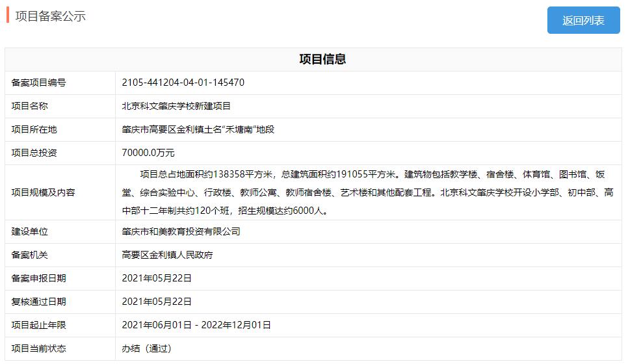Select project name 北京科文肇庆学校新建项目
Image resolution: width=628 pixels, height=364 pixels.
(x=176, y=106)
